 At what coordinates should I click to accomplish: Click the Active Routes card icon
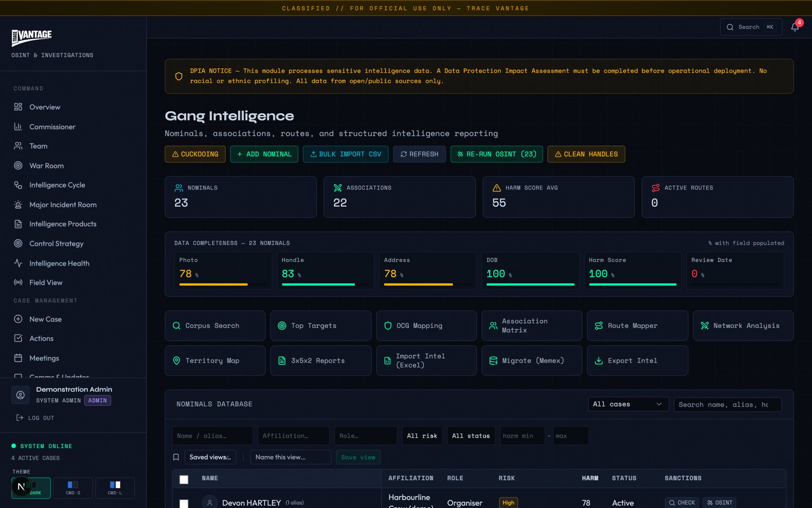click(x=656, y=188)
